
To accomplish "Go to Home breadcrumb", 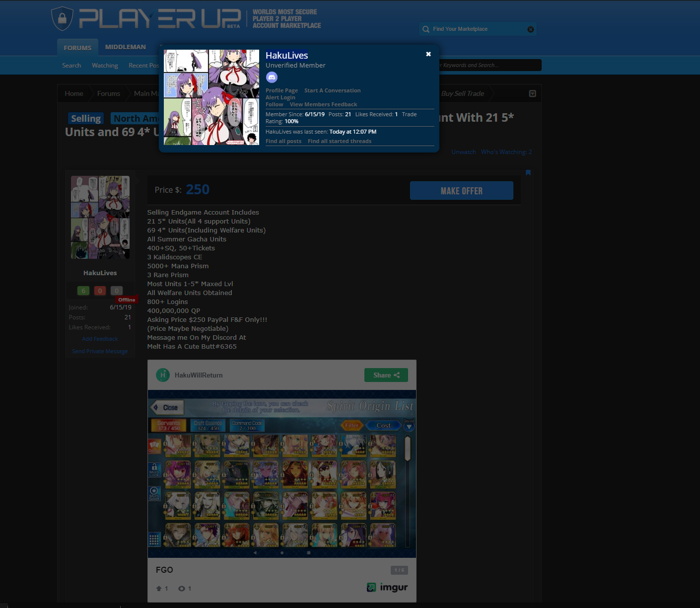I will [74, 93].
